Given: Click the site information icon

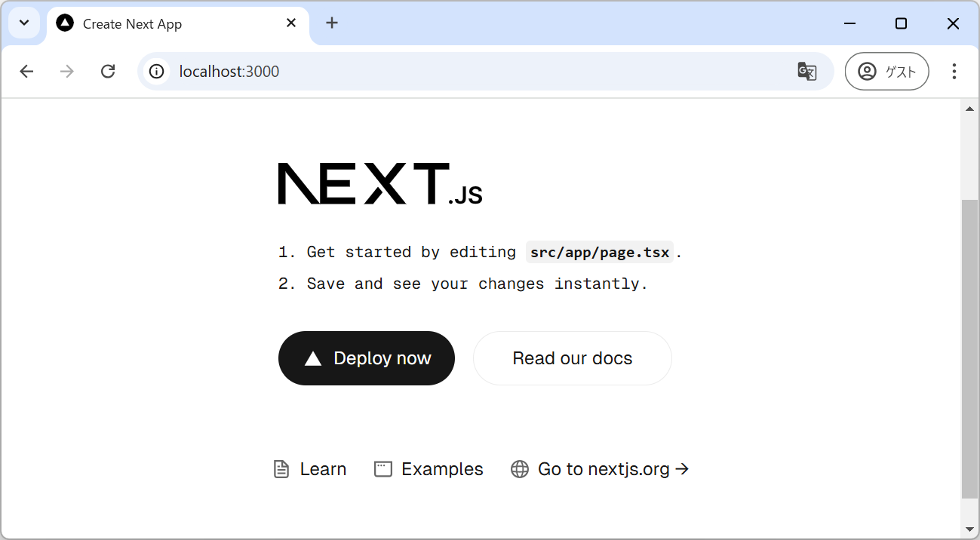Looking at the screenshot, I should [x=156, y=72].
